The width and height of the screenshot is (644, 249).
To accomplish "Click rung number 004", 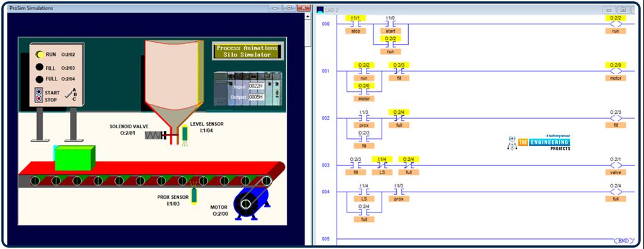I will pyautogui.click(x=325, y=192).
